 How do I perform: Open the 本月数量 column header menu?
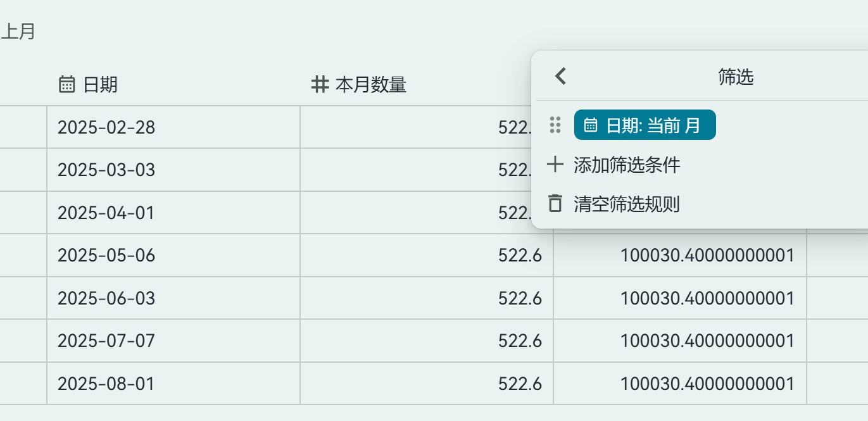pyautogui.click(x=370, y=84)
